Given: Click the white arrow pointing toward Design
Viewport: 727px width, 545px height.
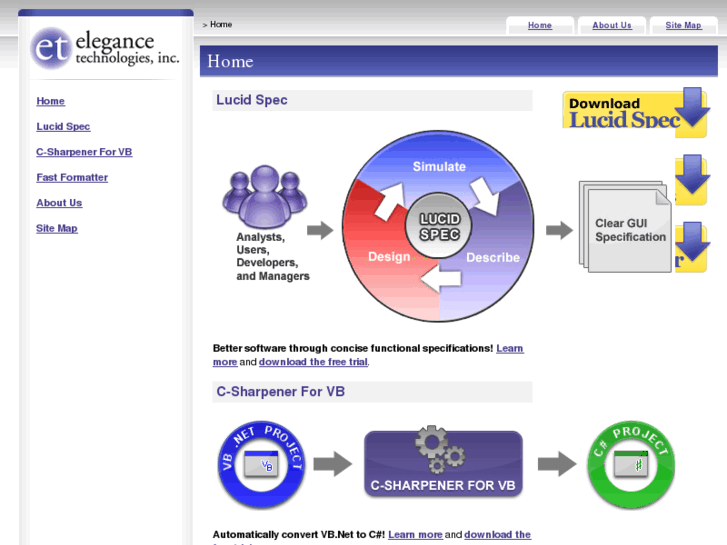Looking at the screenshot, I should click(x=441, y=279).
